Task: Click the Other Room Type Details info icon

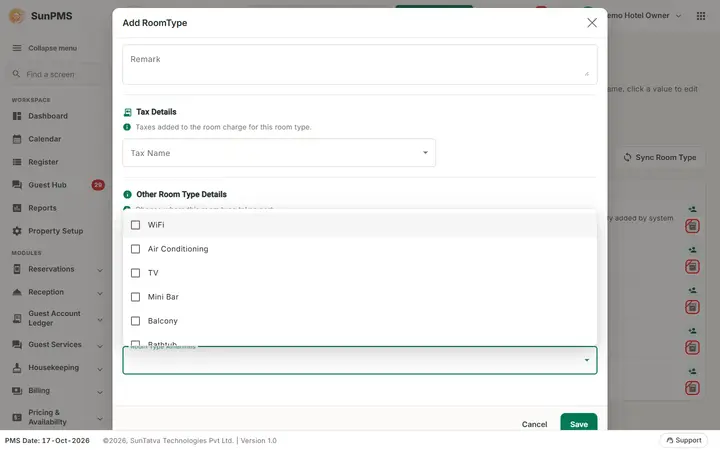Action: (128, 194)
